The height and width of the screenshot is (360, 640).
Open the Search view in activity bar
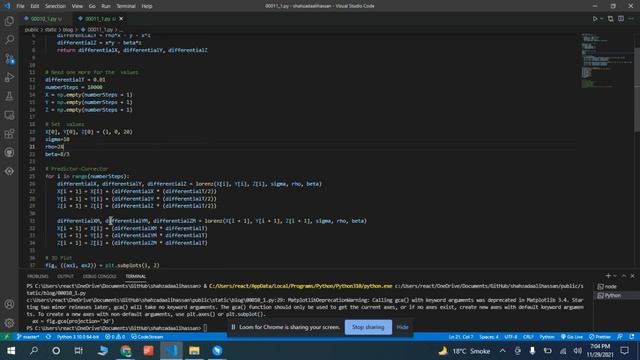(9, 40)
